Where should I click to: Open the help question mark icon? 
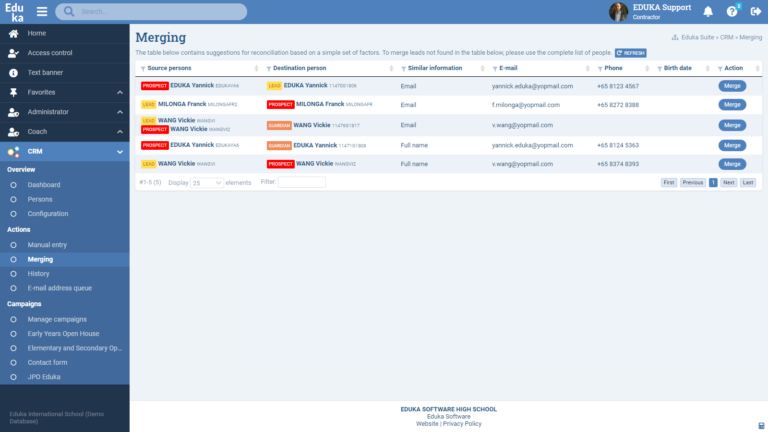coord(732,11)
